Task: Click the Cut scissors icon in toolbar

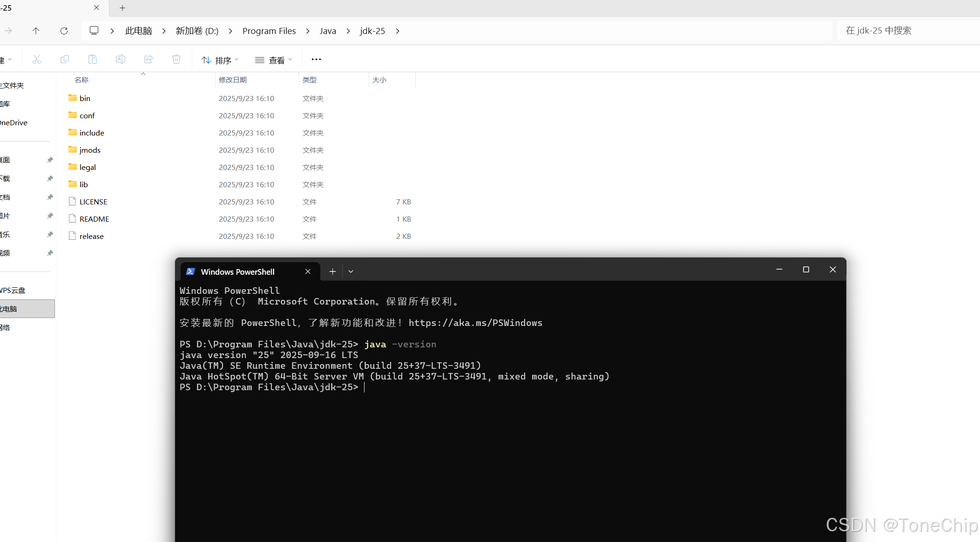Action: tap(37, 59)
